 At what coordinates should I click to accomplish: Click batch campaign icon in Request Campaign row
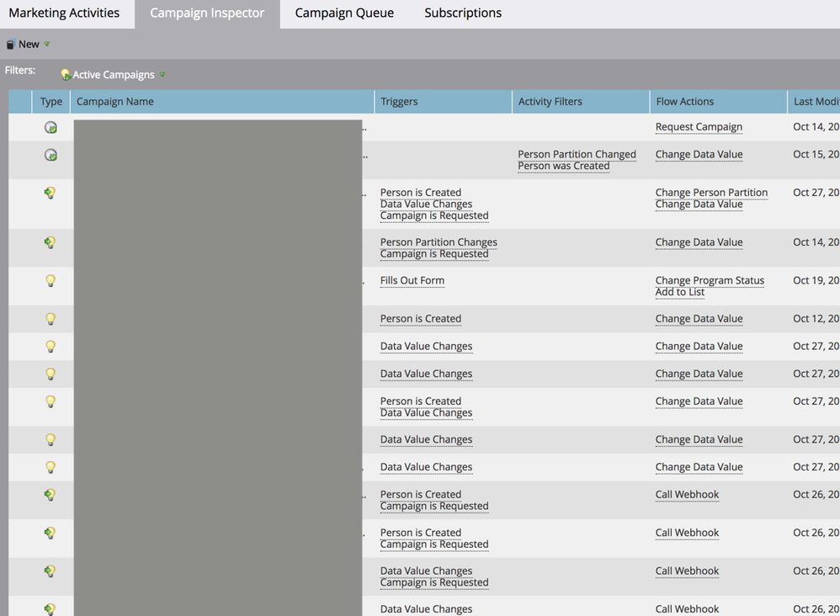click(51, 128)
